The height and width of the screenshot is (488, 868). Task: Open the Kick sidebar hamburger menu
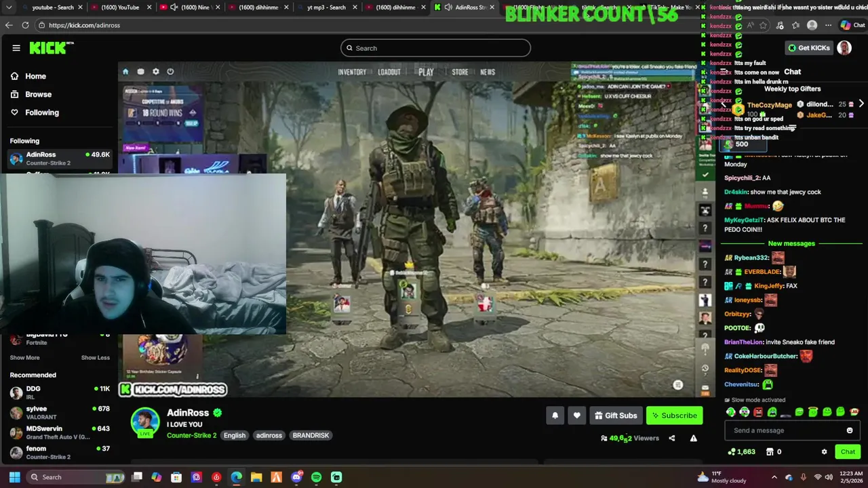point(16,48)
